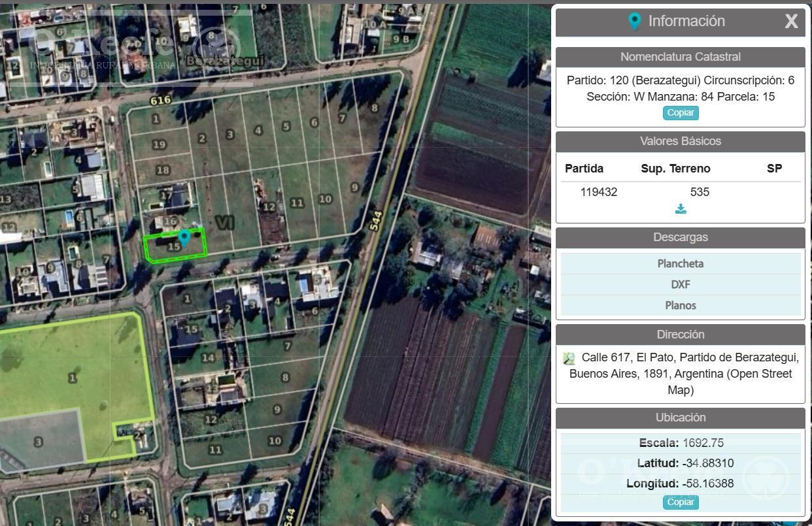Close the Información panel with X

pos(791,22)
